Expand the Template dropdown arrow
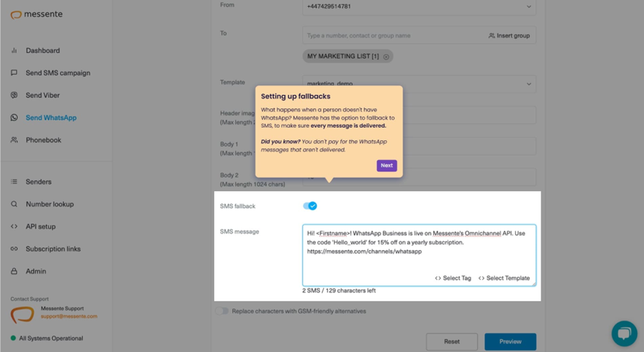Screen dimensions: 644x352 [529, 84]
